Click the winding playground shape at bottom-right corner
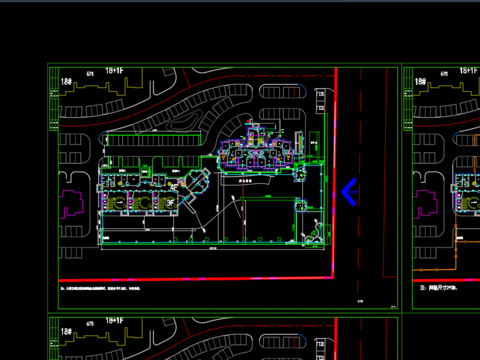Image resolution: width=480 pixels, height=360 pixels. [x=313, y=231]
